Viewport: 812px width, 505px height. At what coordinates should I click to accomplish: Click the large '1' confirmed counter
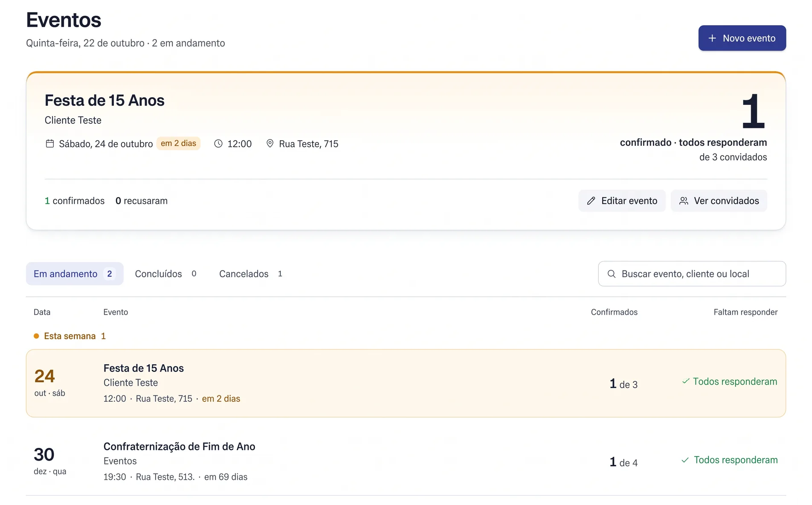(x=753, y=111)
